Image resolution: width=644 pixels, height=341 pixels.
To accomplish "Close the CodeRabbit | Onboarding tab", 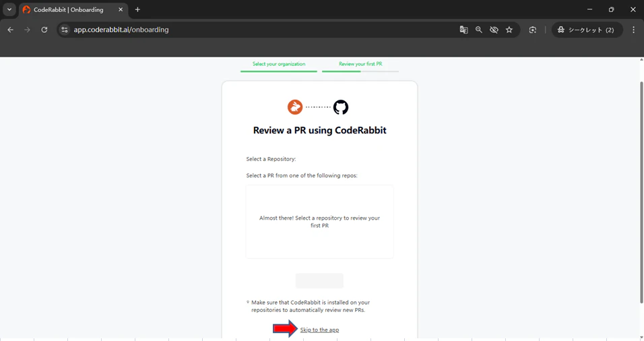I will pos(121,9).
